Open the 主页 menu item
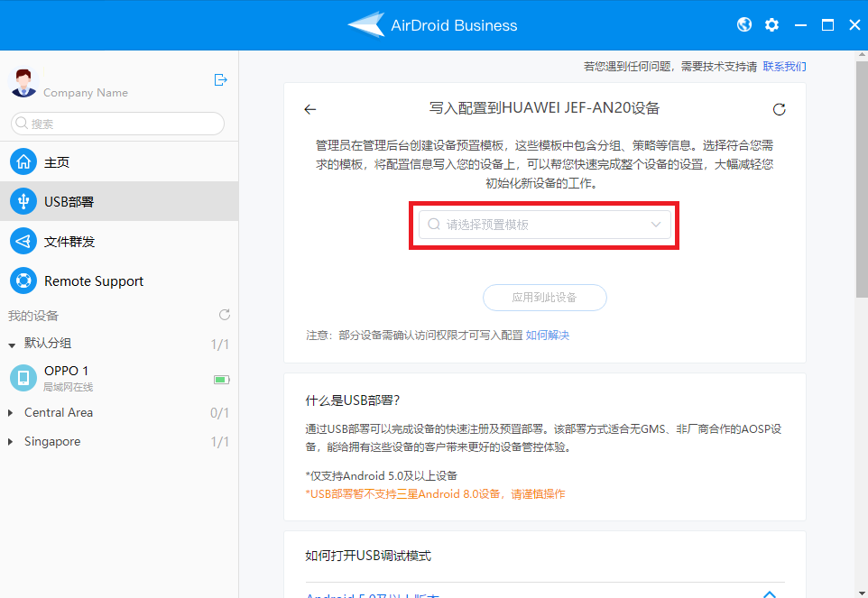Image resolution: width=868 pixels, height=598 pixels. (x=119, y=161)
